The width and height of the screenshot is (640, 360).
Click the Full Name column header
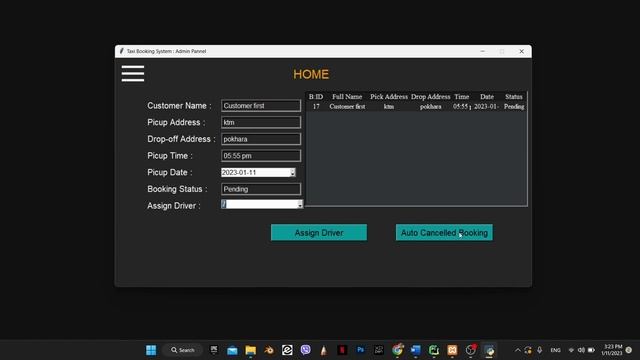click(x=347, y=97)
